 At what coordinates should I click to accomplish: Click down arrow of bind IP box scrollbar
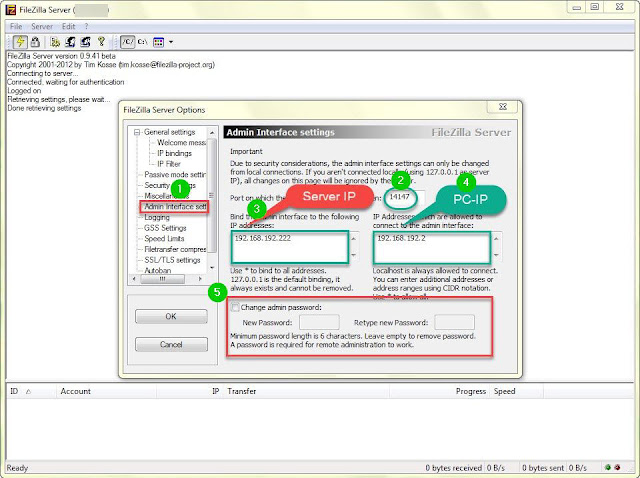tap(353, 255)
